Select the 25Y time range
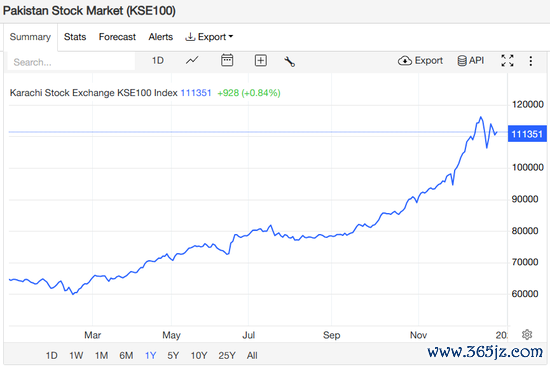550x367 pixels. click(x=227, y=355)
